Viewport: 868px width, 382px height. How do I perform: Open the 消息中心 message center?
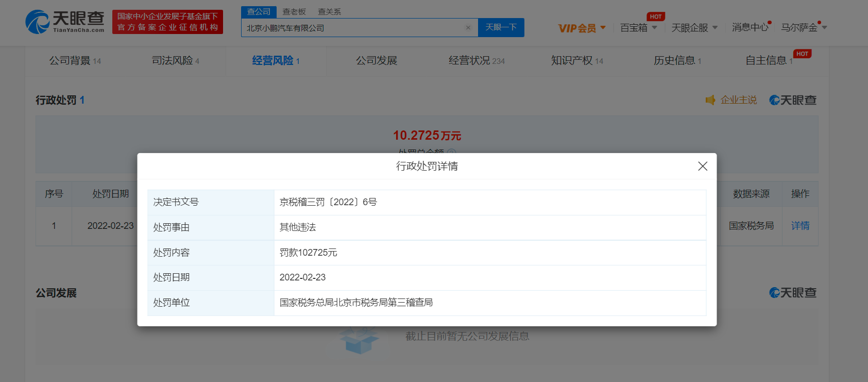pos(751,27)
